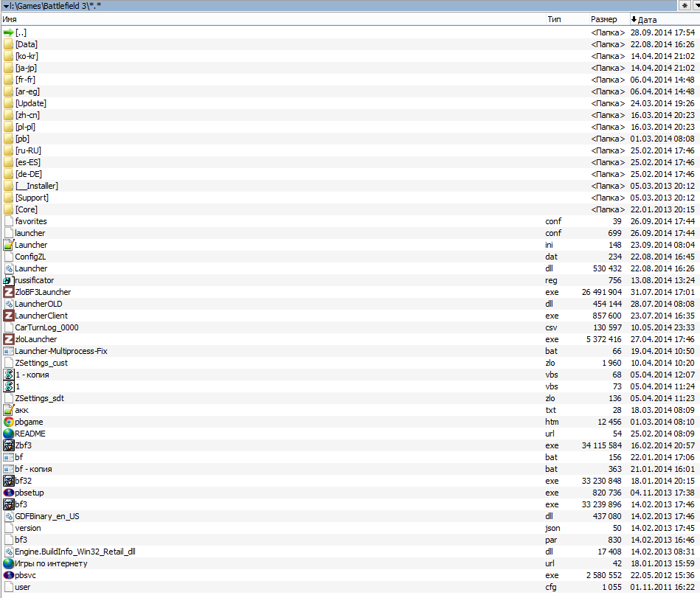700x598 pixels.
Task: Sort by the Имя column header
Action: click(10, 19)
